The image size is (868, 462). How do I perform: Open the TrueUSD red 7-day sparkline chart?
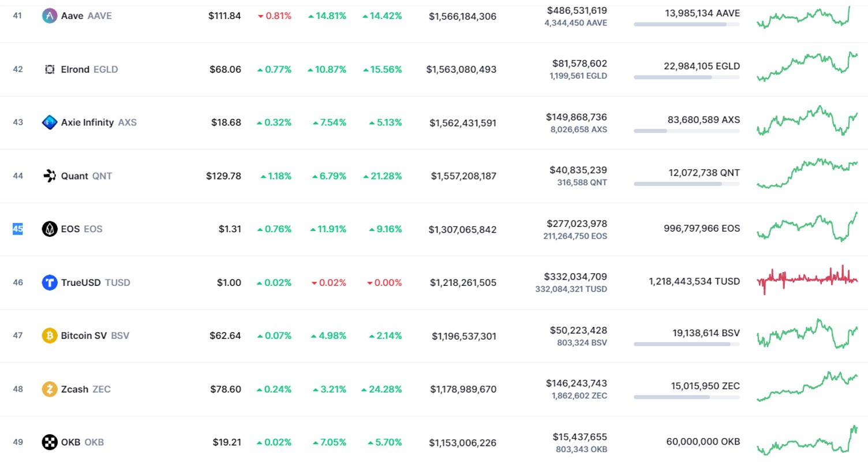click(807, 280)
